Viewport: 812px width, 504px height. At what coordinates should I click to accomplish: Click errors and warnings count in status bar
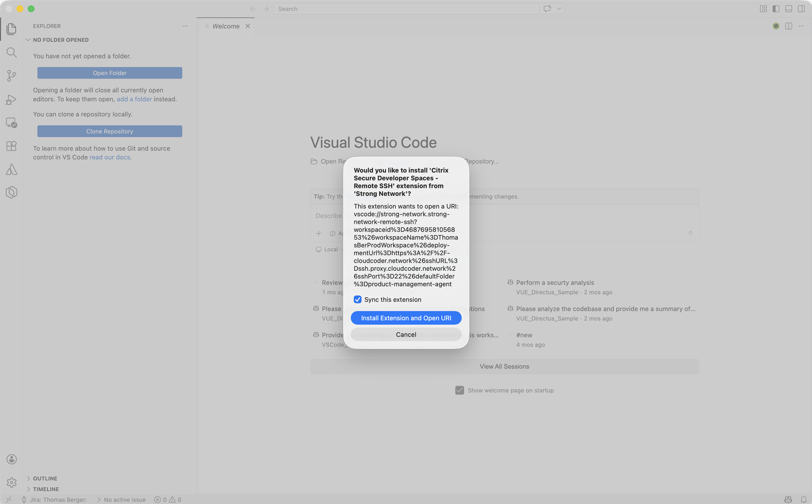(x=168, y=500)
